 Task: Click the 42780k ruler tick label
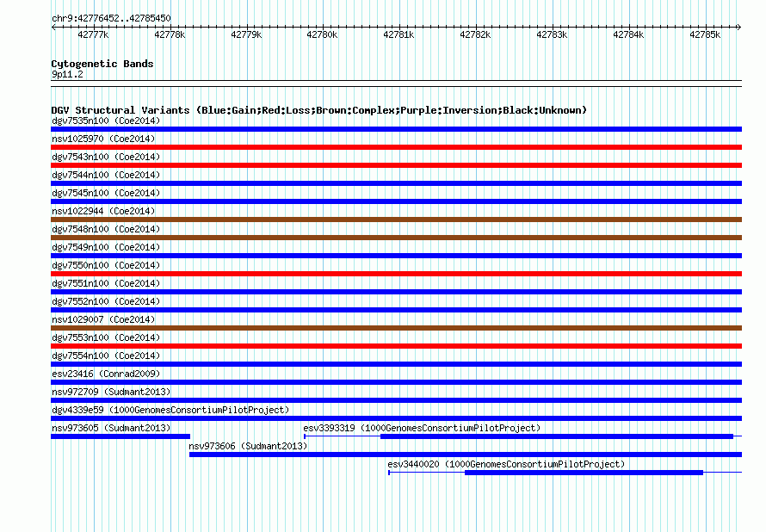pos(322,34)
